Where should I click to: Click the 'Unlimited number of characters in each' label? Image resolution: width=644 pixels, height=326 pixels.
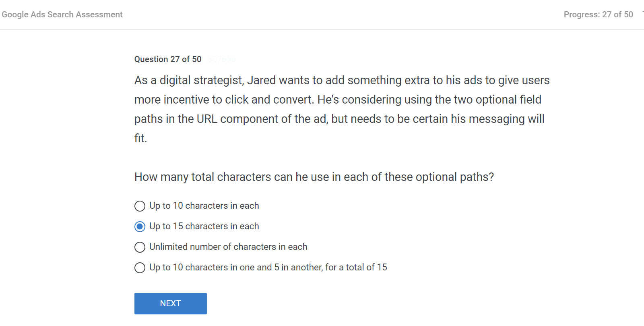point(228,247)
